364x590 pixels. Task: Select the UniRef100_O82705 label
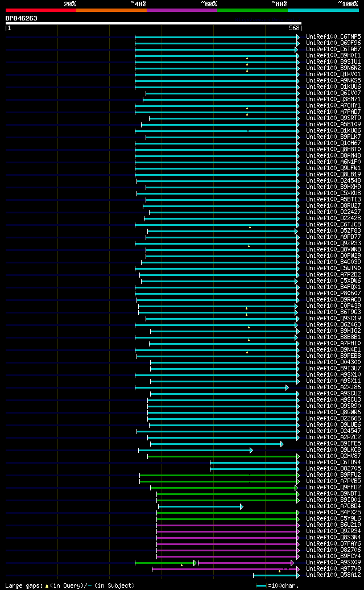click(x=333, y=468)
